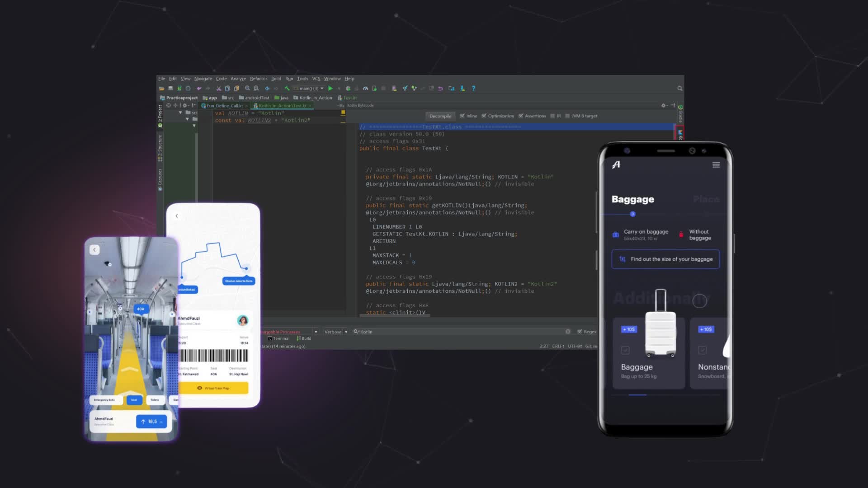Image resolution: width=868 pixels, height=488 pixels.
Task: Click the Debug bug icon
Action: 348,89
